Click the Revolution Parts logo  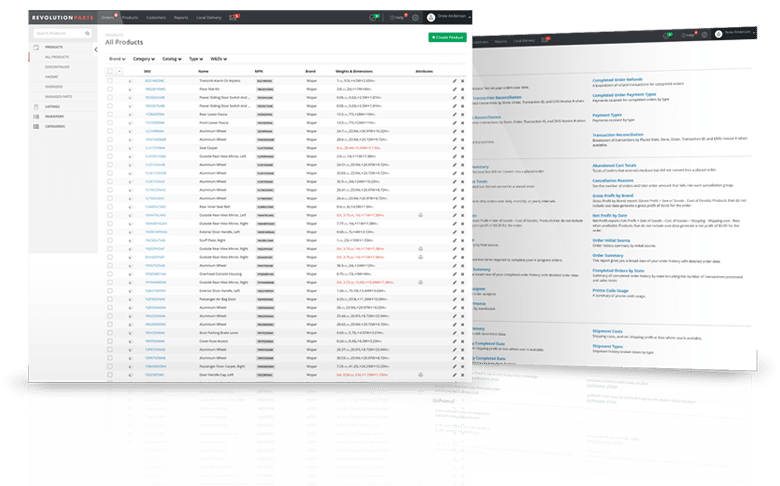(x=60, y=18)
